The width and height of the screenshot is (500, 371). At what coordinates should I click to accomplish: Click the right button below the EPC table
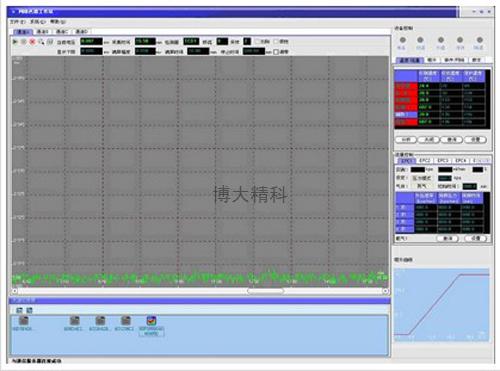(476, 238)
